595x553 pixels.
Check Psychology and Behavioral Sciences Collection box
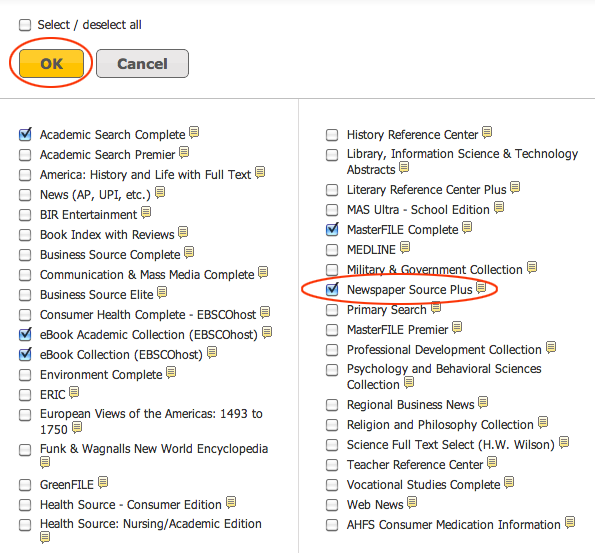(332, 370)
